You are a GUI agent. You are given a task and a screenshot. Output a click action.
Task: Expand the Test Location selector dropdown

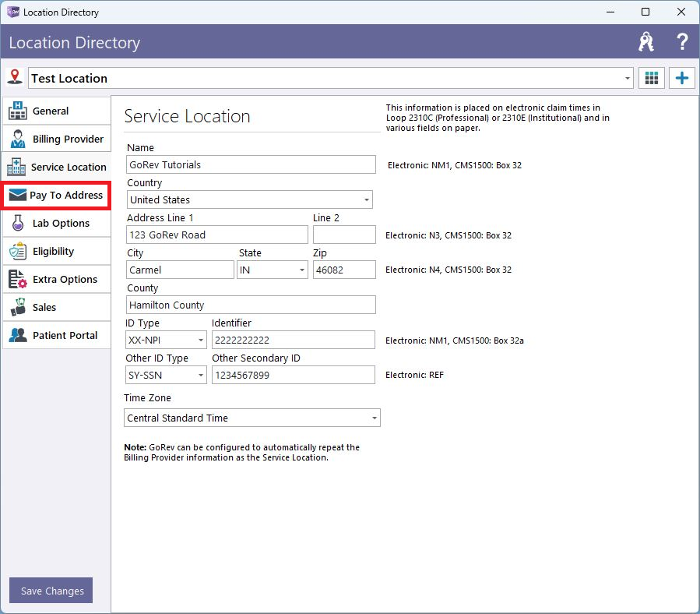pos(628,78)
